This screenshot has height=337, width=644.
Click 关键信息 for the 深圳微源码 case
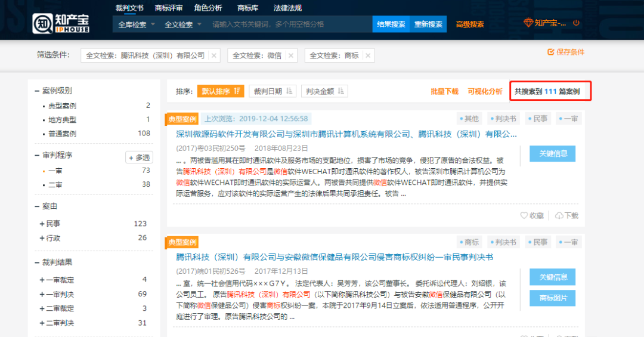click(552, 154)
